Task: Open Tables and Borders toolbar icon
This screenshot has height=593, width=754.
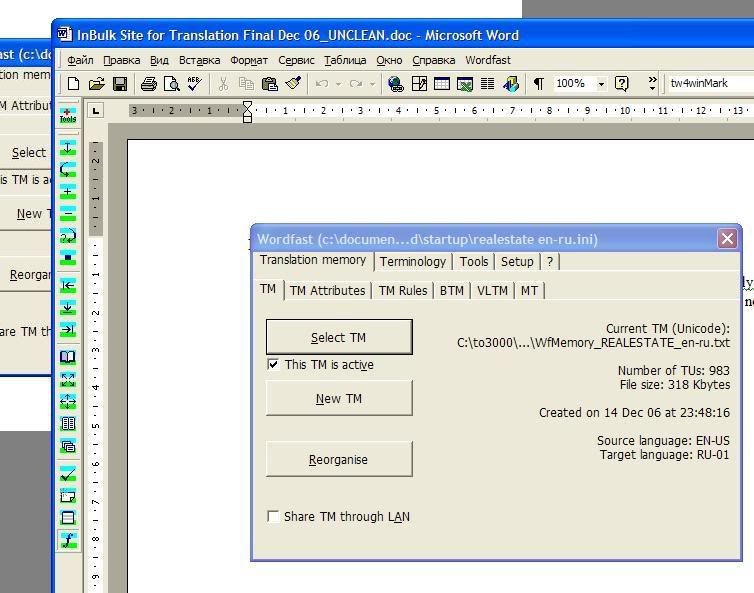Action: [x=419, y=84]
